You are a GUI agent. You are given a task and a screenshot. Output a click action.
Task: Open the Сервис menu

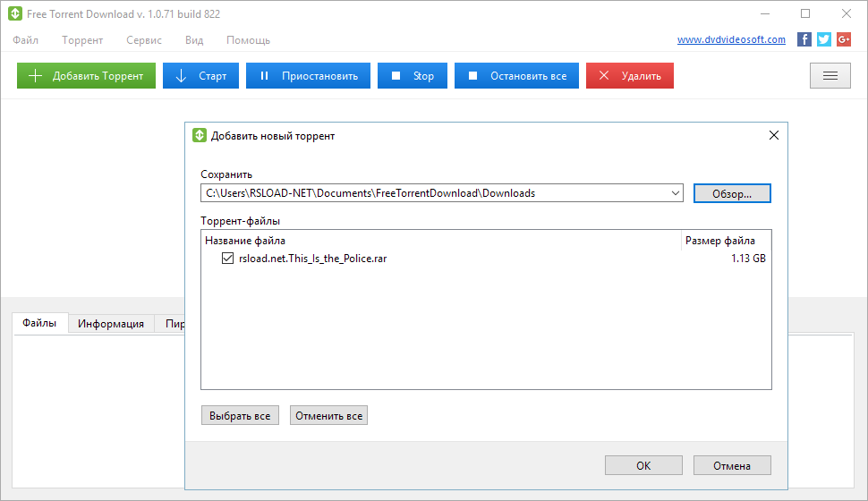[x=144, y=40]
